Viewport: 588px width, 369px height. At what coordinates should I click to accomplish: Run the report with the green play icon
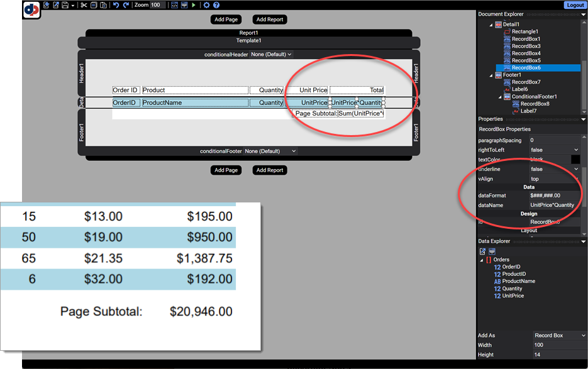coord(194,5)
